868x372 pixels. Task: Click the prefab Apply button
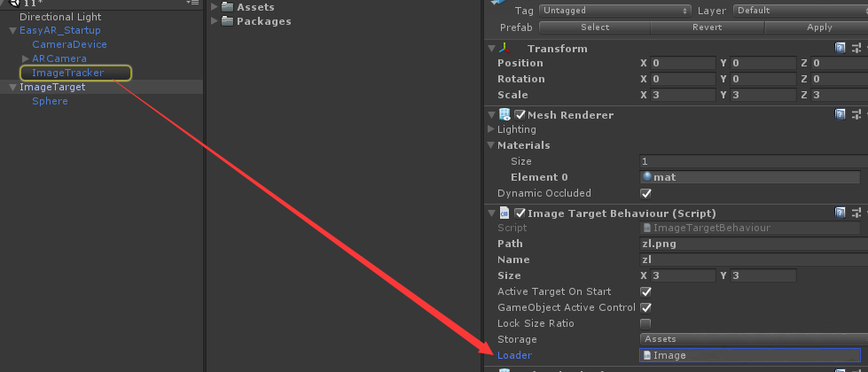coord(819,27)
